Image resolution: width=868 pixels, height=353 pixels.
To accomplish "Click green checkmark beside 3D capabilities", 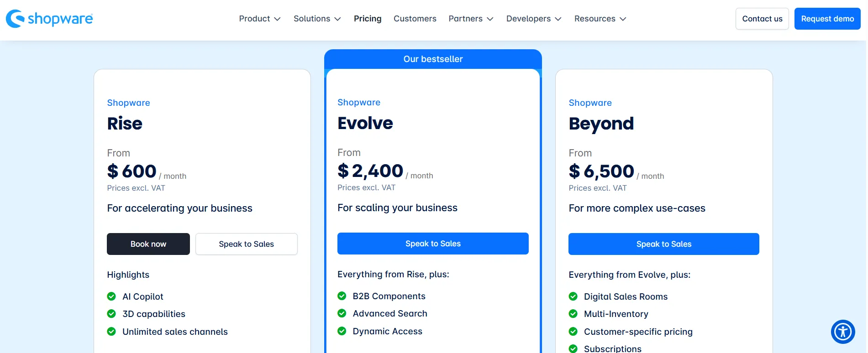I will click(111, 314).
